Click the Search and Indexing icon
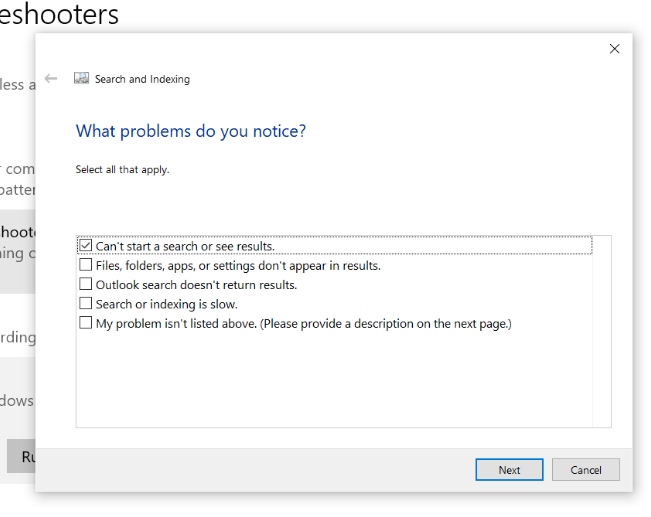Viewport: 651px width, 517px height. [x=81, y=78]
